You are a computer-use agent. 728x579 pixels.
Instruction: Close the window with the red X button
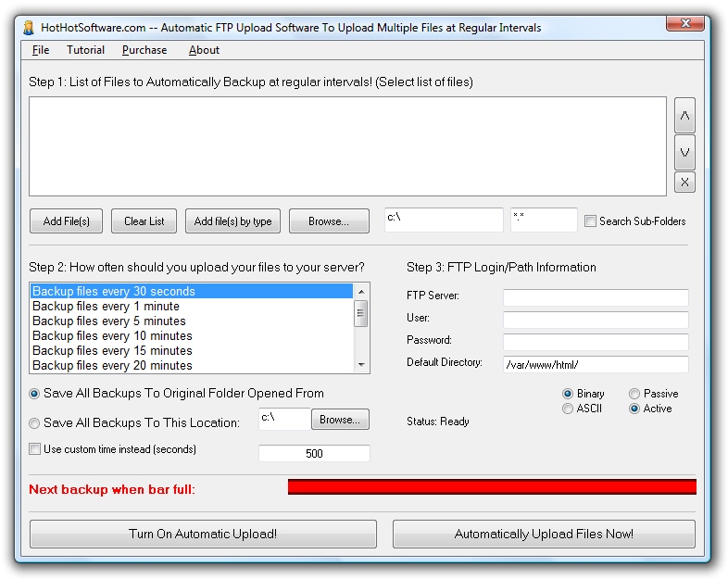(x=684, y=23)
